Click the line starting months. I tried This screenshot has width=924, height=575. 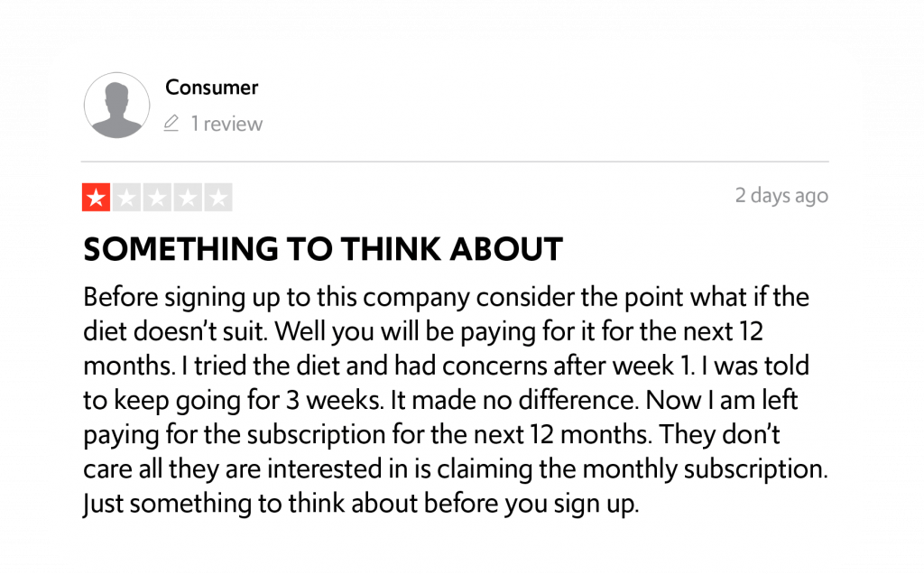pyautogui.click(x=446, y=366)
